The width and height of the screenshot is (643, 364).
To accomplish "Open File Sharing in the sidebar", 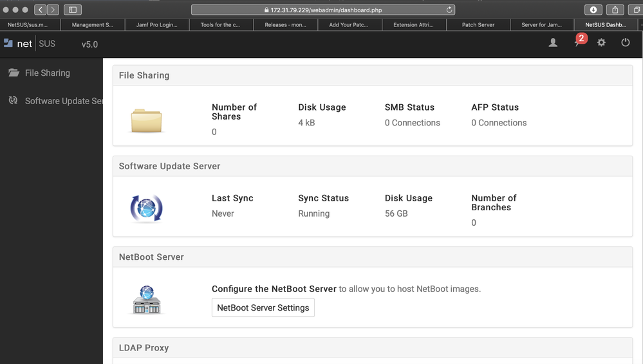I will pos(48,73).
